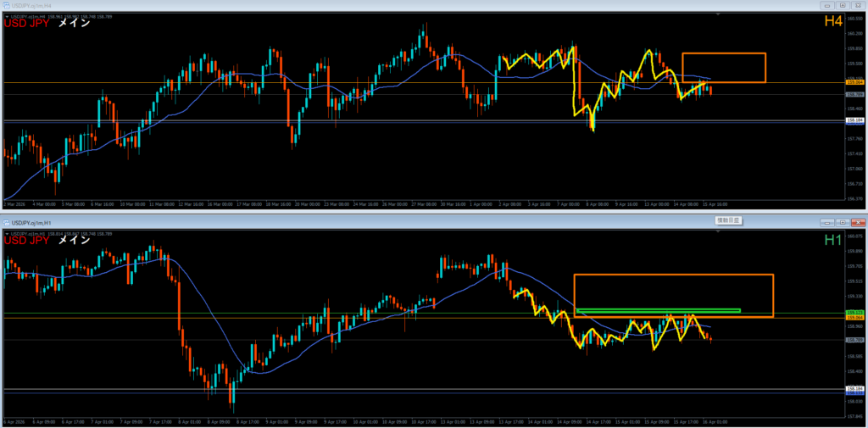Image resolution: width=868 pixels, height=428 pixels.
Task: Restore the H4 chart window size
Action: (842, 5)
